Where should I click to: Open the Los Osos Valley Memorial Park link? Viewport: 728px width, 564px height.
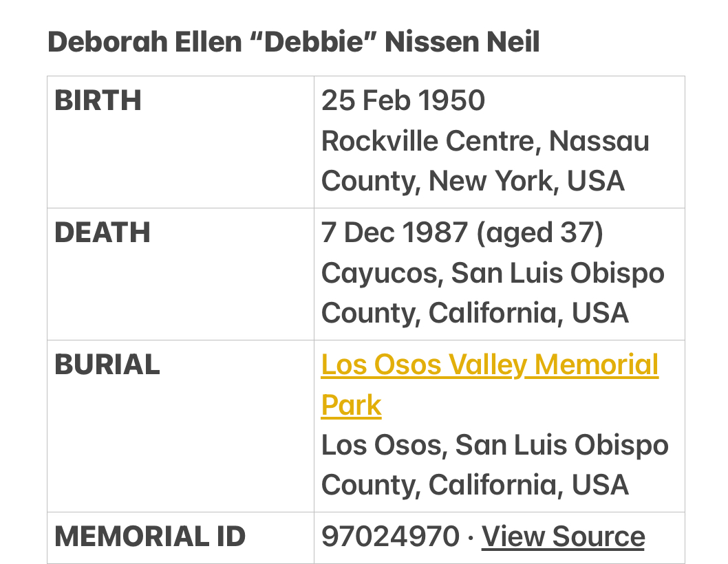click(490, 384)
